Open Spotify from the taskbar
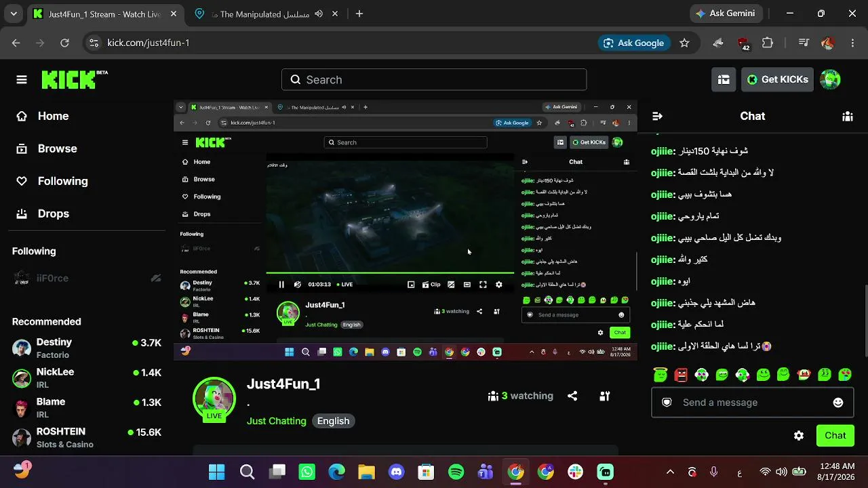Image resolution: width=868 pixels, height=488 pixels. 456,472
